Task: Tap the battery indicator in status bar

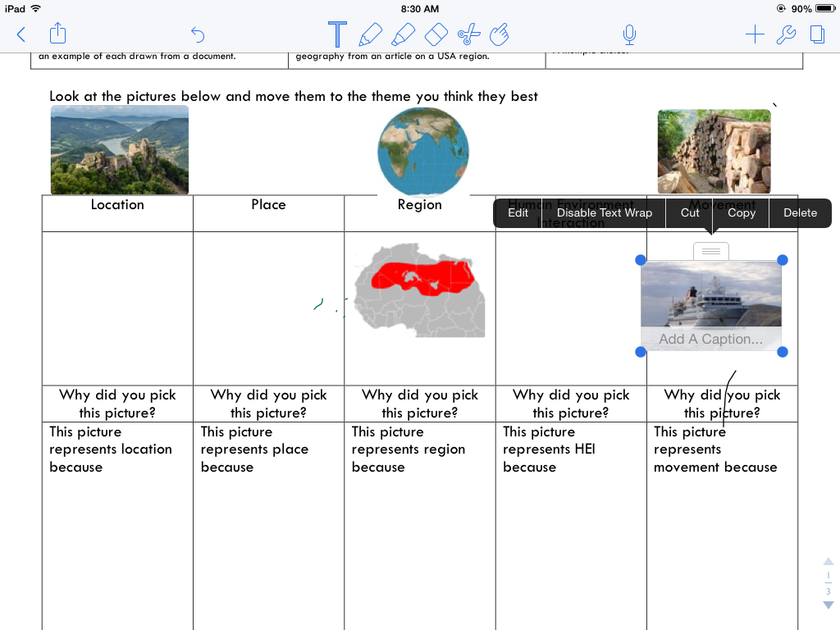Action: coord(825,8)
